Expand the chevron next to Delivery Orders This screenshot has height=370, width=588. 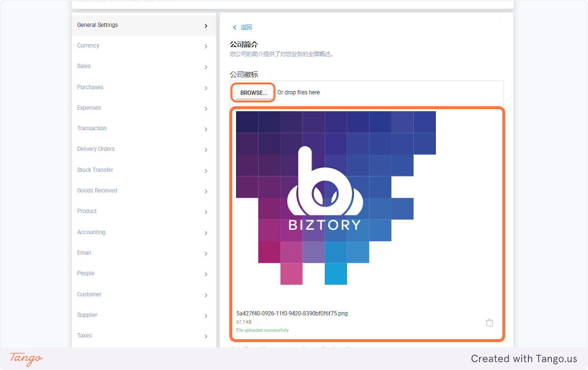click(206, 150)
